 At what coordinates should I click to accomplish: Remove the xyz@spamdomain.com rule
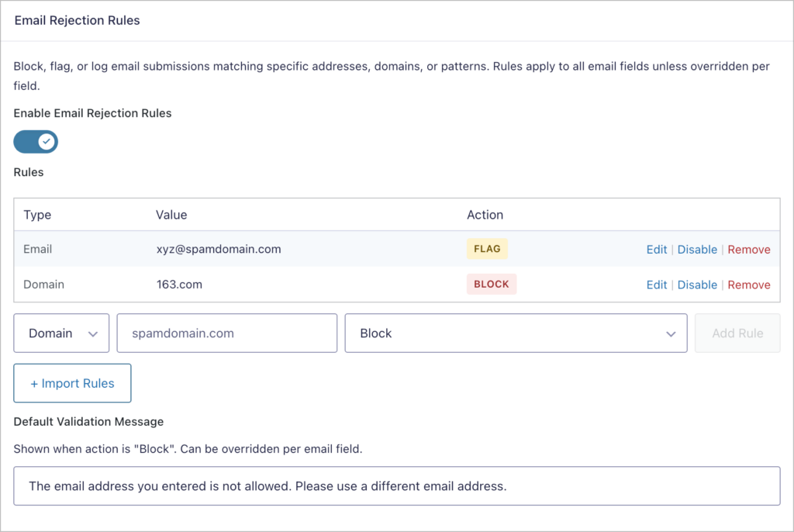click(749, 249)
